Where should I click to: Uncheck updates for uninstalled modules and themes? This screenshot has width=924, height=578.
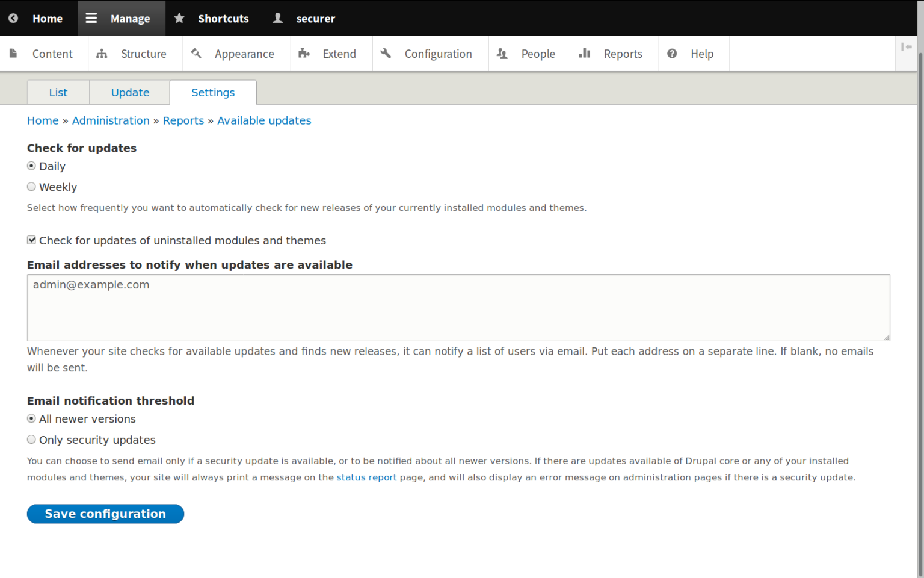[x=31, y=240]
